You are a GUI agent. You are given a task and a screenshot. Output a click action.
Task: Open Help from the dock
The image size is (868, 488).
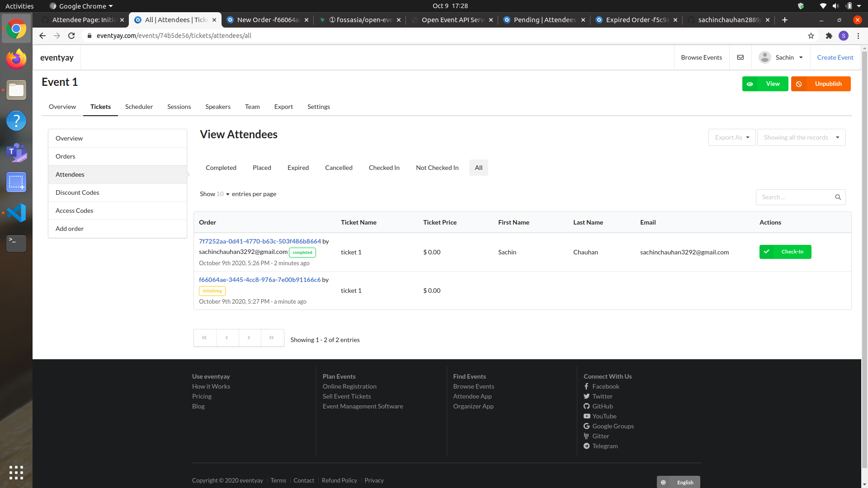16,121
